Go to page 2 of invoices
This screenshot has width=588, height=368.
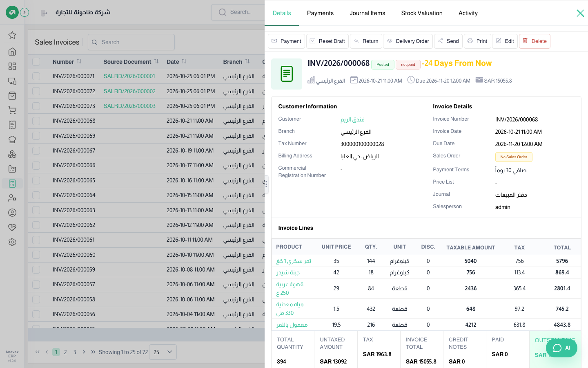coord(65,352)
